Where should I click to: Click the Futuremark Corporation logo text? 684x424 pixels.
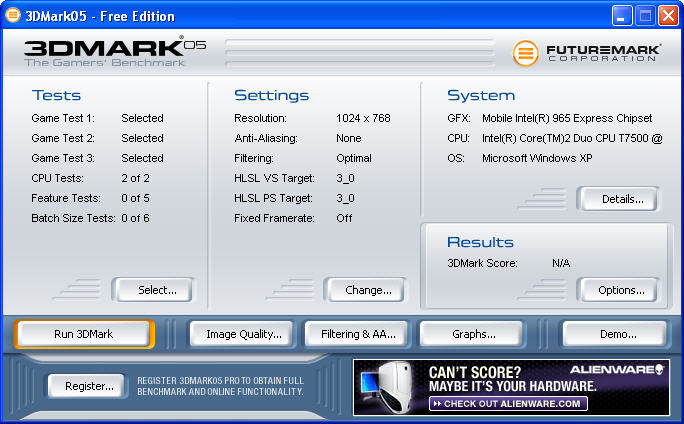pos(604,53)
